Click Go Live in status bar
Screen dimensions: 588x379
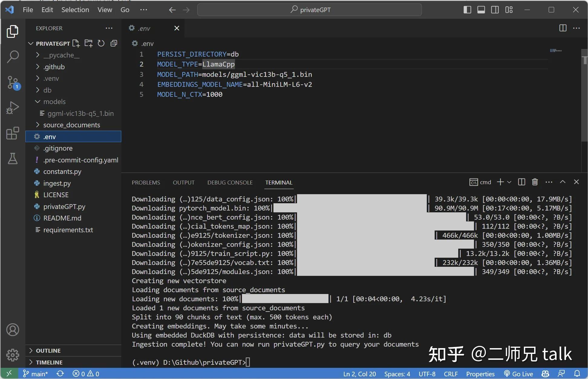[518, 374]
